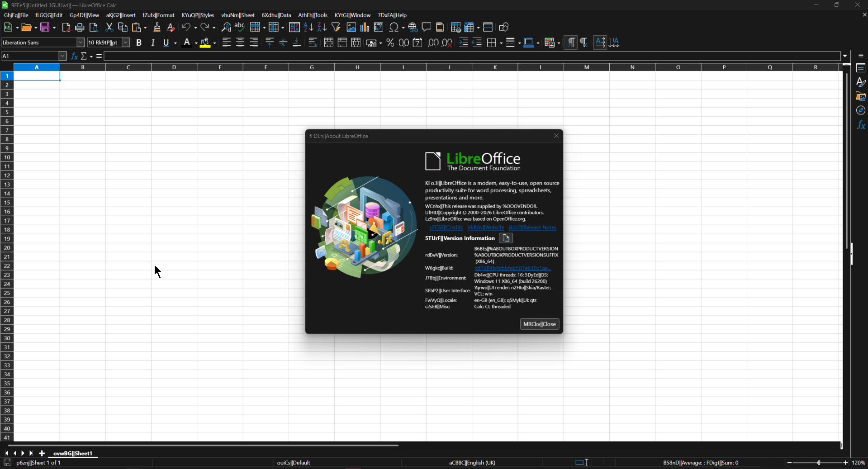Merge and center the selected cells
868x469 pixels.
coord(329,43)
